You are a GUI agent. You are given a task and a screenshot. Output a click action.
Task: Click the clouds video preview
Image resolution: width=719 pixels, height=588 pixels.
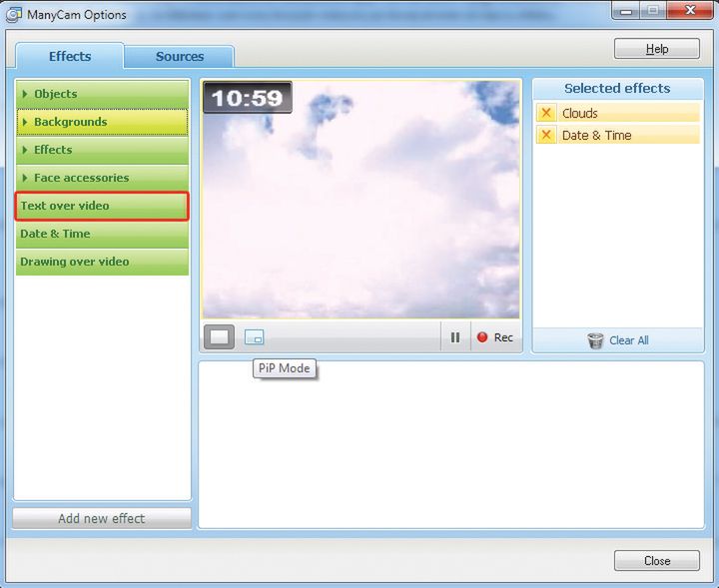pos(360,200)
